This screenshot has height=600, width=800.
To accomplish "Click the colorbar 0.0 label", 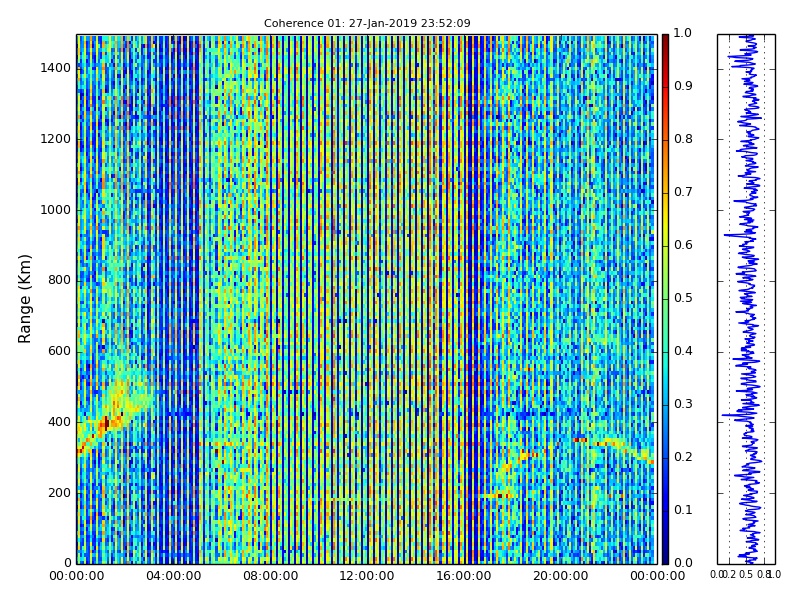I will pos(683,563).
